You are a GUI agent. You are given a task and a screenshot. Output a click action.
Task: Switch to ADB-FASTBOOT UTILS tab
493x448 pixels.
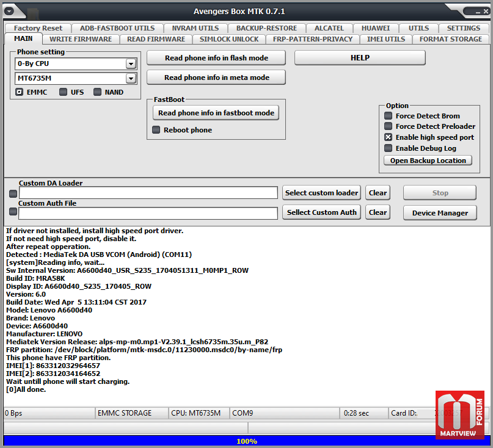[117, 28]
